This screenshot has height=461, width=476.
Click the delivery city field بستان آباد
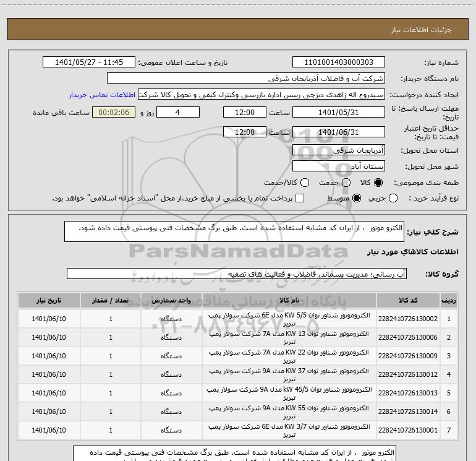[339, 166]
